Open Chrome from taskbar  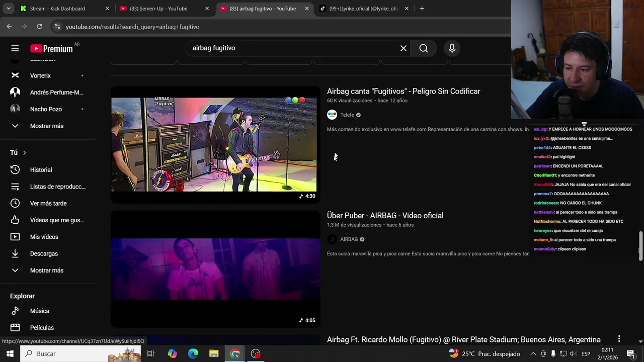pos(235,353)
